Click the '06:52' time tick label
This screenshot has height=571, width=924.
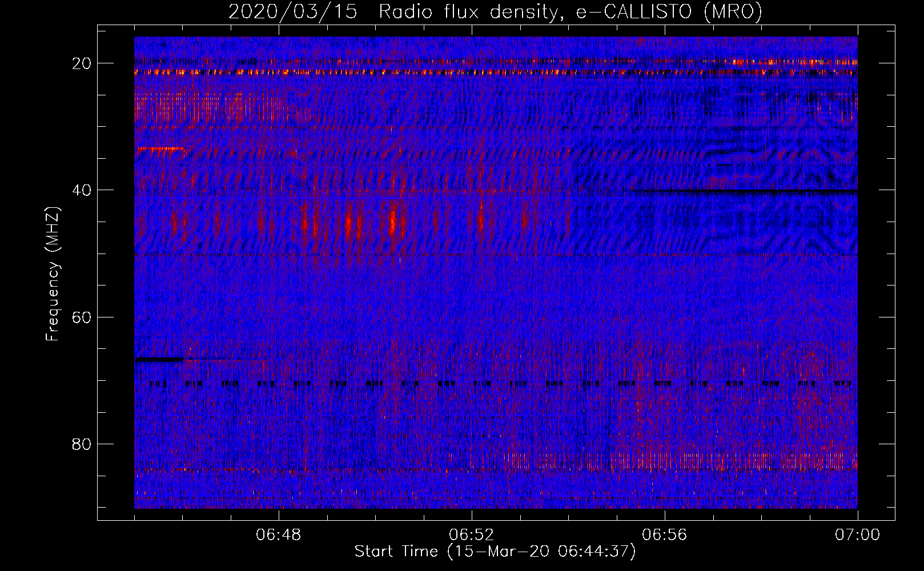472,535
